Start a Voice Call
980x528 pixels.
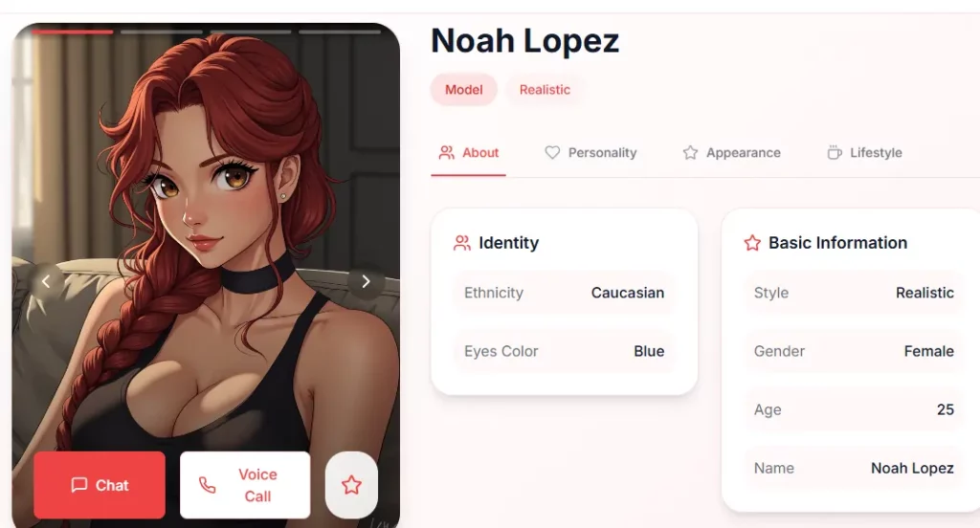point(245,485)
